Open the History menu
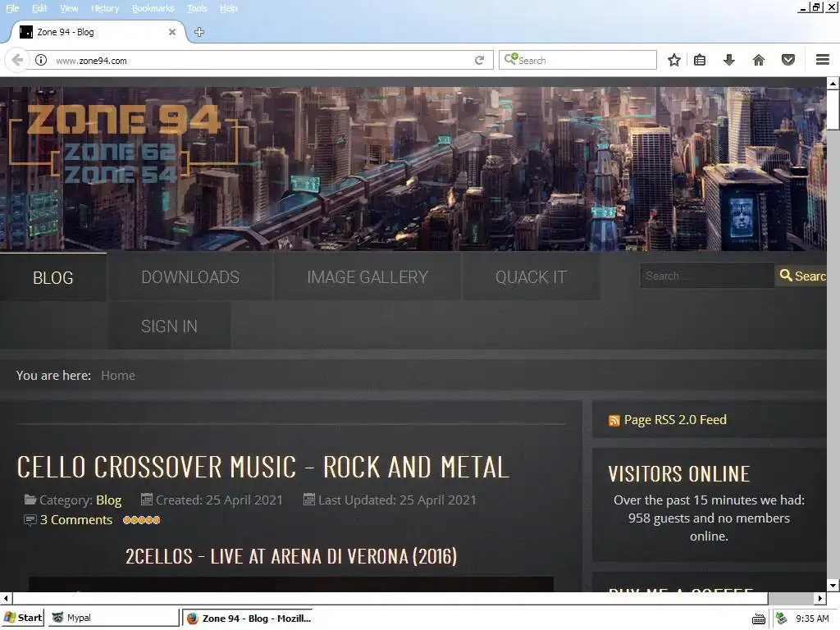840x630 pixels. (x=105, y=8)
